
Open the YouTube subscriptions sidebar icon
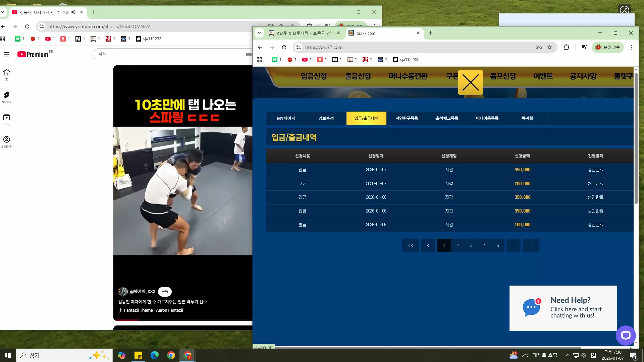(6, 120)
